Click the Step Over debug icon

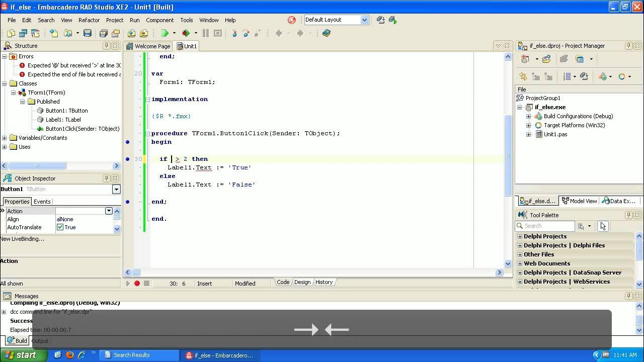(246, 33)
